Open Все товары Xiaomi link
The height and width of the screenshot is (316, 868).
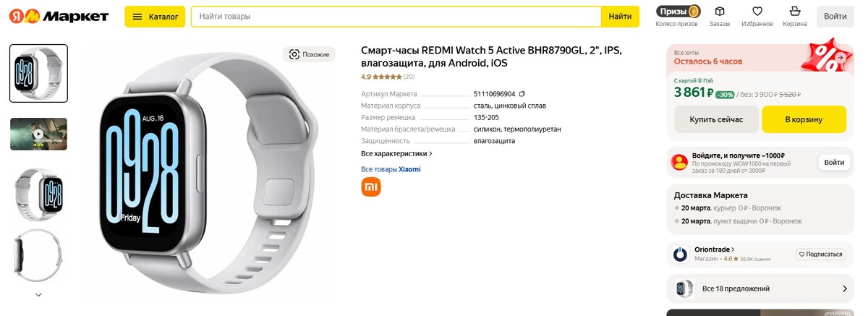pos(391,169)
